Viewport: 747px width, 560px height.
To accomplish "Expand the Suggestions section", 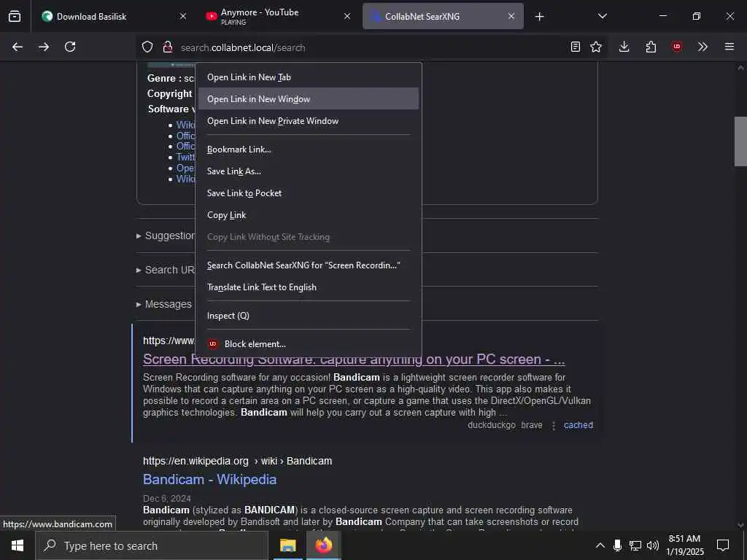I will [166, 236].
